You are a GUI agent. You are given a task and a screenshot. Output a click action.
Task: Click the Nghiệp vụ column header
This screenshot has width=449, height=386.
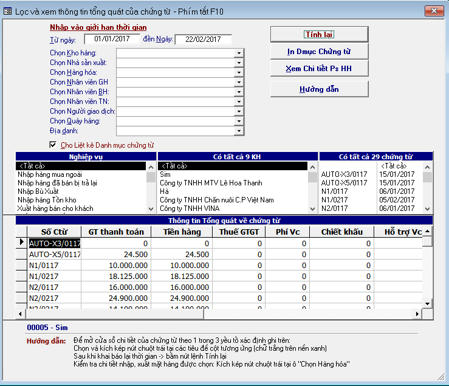coord(86,157)
